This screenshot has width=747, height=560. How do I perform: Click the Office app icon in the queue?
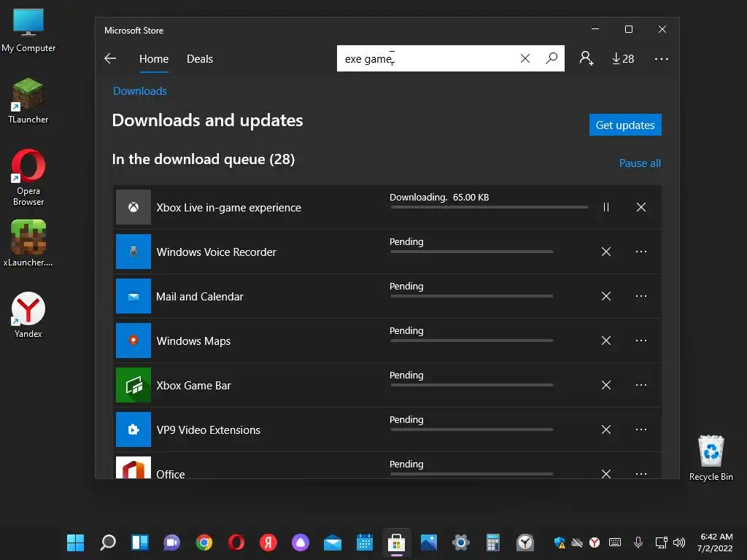(133, 467)
